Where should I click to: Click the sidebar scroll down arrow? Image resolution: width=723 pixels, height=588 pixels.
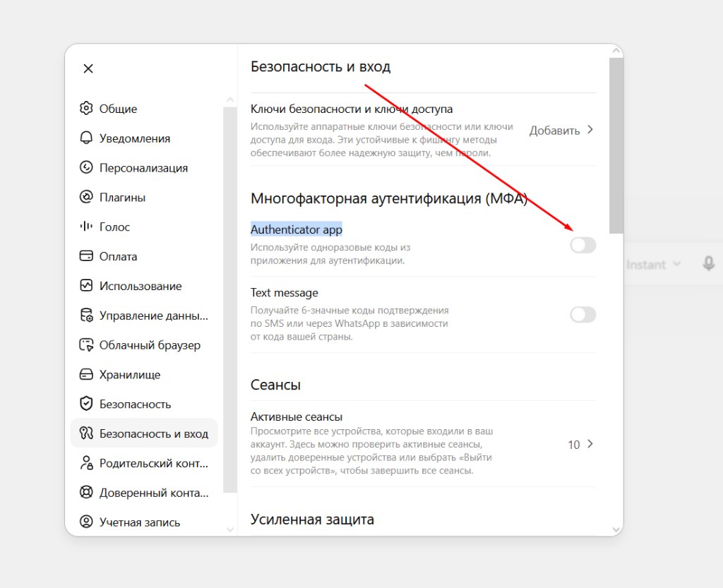230,529
